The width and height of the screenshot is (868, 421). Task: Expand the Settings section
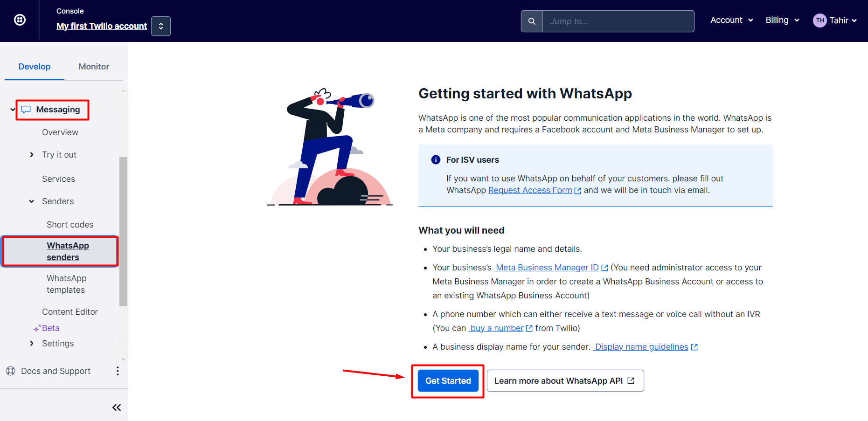[x=32, y=344]
